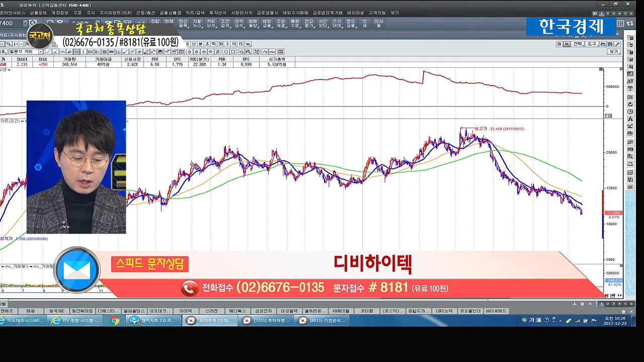Switch to screen page 1 at top right

(601, 14)
